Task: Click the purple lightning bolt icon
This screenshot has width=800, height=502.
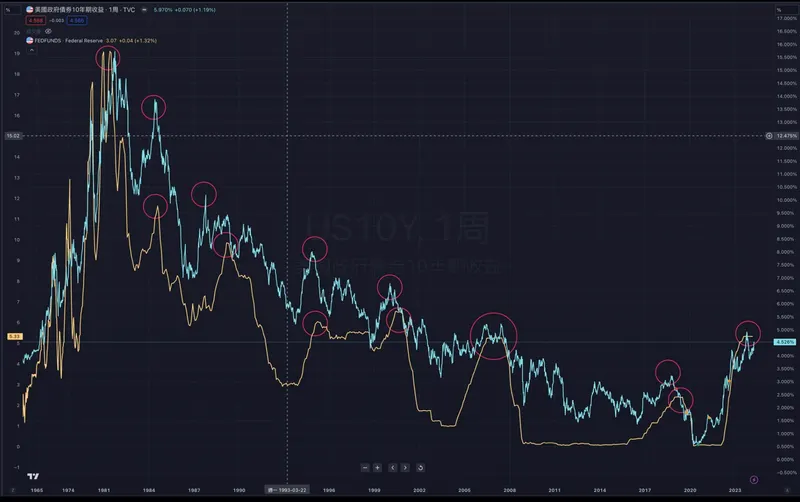Action: [x=754, y=480]
